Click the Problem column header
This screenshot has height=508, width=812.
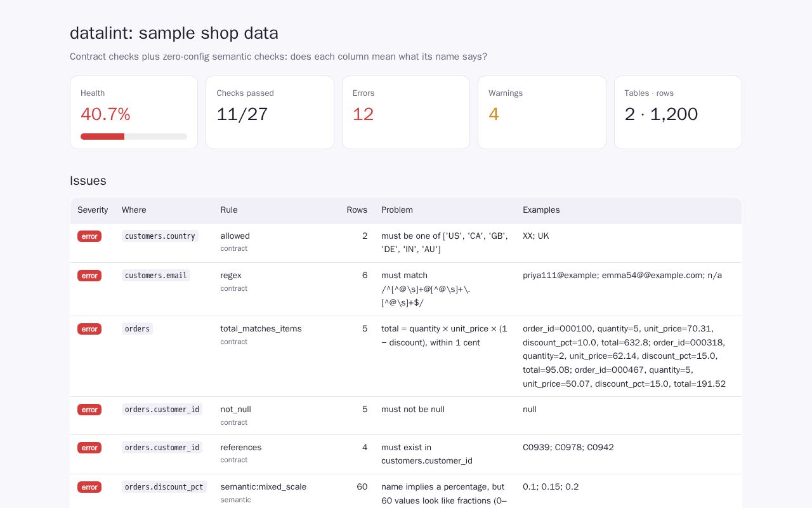[x=397, y=210]
